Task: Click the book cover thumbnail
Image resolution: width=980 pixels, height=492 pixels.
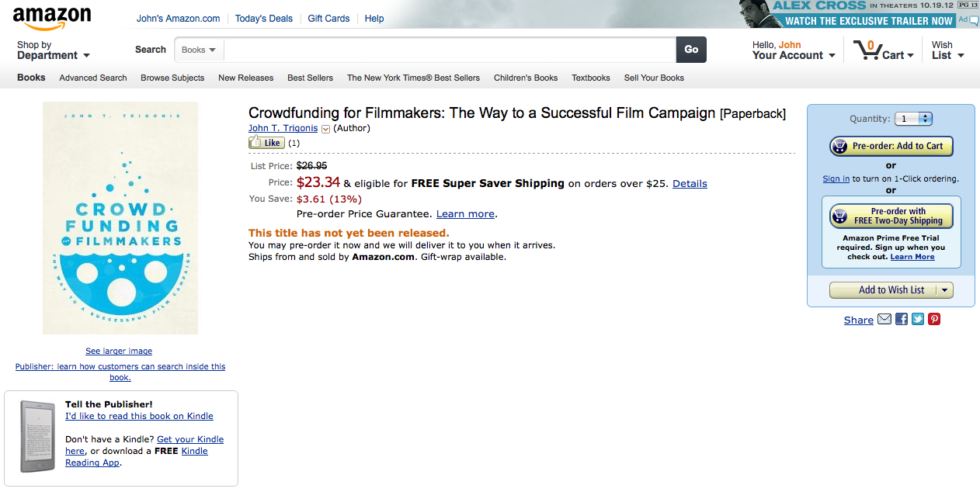Action: tap(120, 218)
